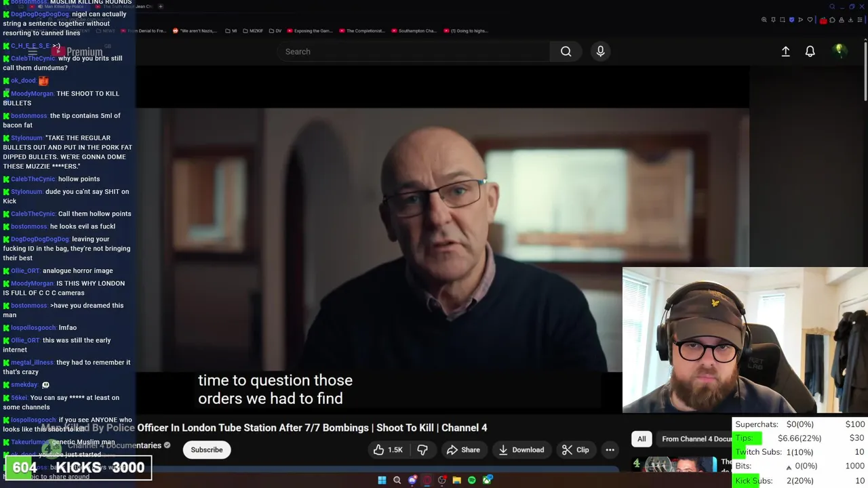Dislike the video with thumbs-down
Image resolution: width=868 pixels, height=488 pixels.
click(x=422, y=450)
